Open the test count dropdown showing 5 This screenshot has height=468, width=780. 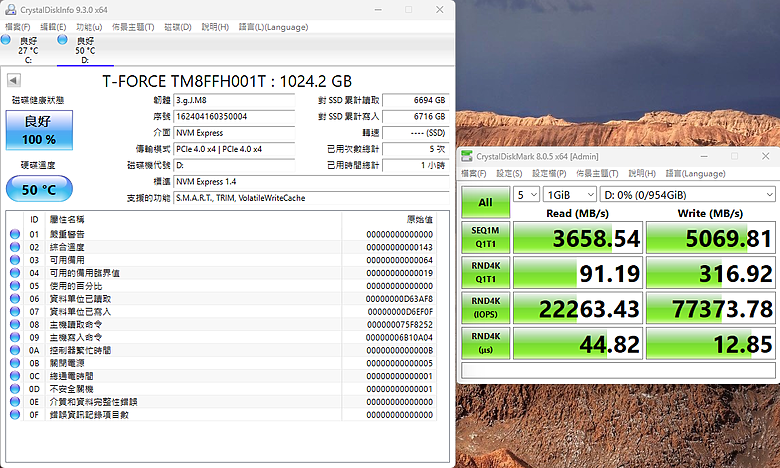coord(526,194)
